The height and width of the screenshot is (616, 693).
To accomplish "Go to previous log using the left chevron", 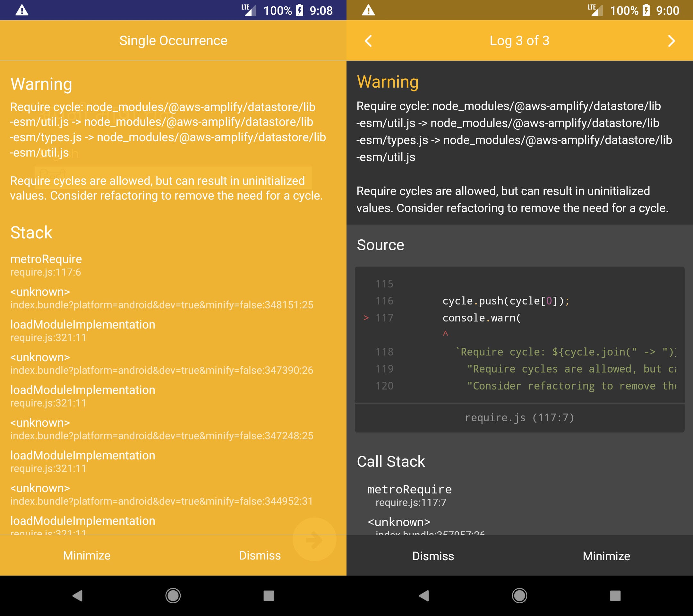I will tap(368, 41).
